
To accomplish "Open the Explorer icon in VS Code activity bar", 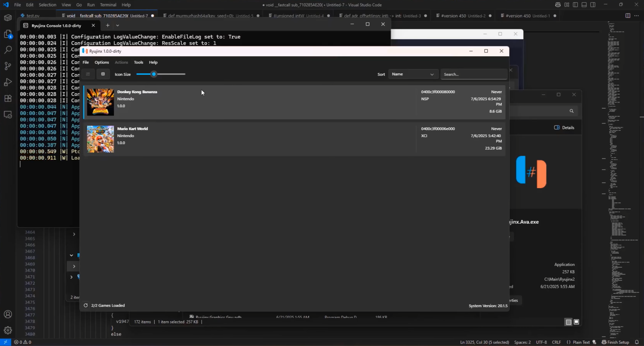I will pyautogui.click(x=8, y=34).
